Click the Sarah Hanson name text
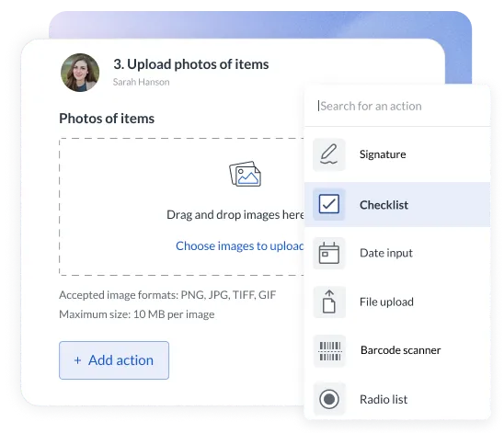The height and width of the screenshot is (433, 504). (141, 82)
